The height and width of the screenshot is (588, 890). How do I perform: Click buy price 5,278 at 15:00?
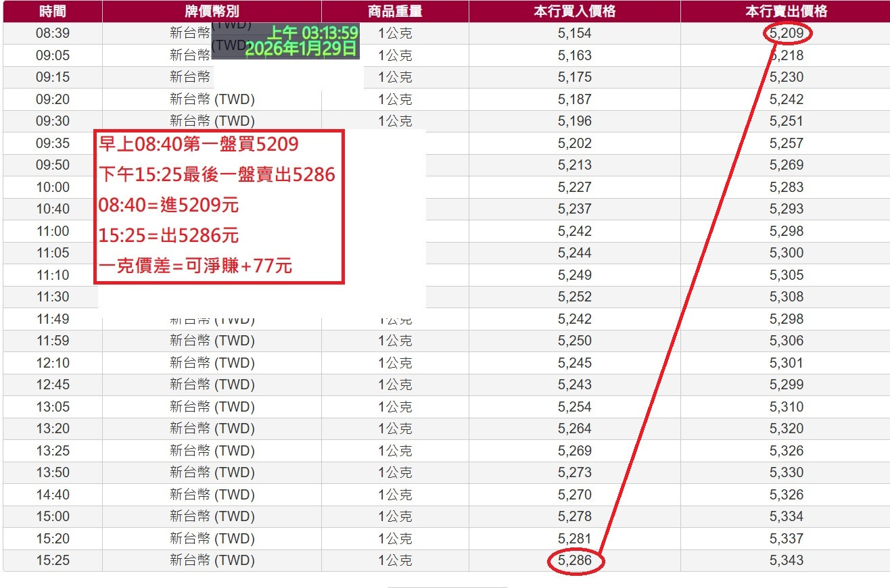pyautogui.click(x=575, y=516)
